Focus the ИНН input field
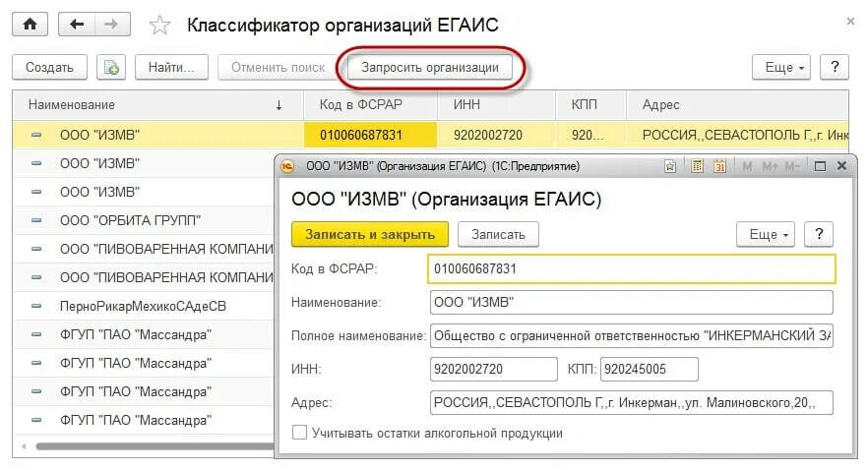868x470 pixels. click(493, 370)
